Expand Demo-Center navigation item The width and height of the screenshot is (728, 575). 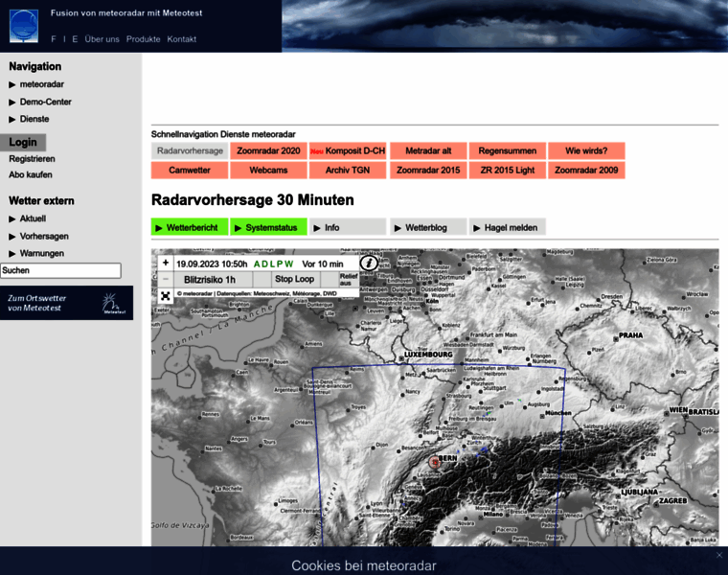click(40, 102)
